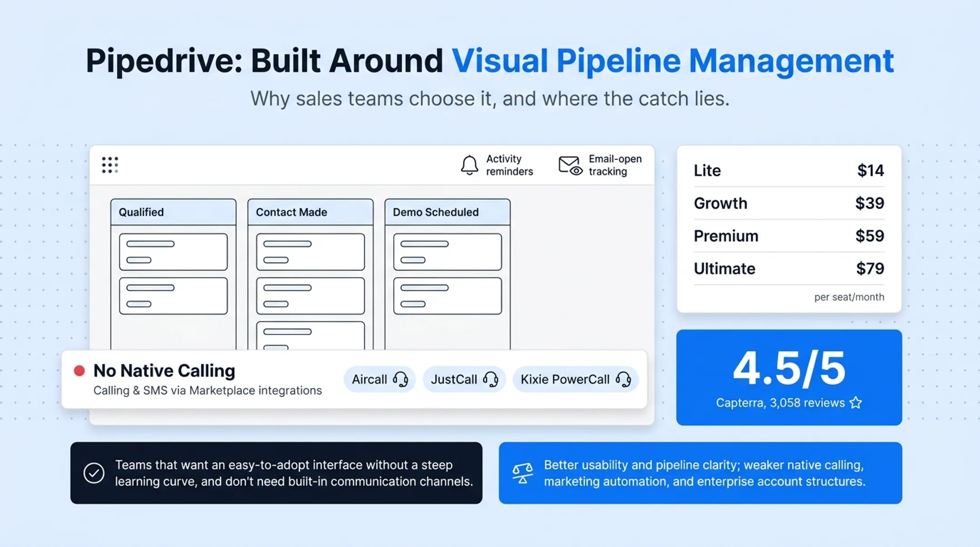Open the 4.5/5 Capterra rating card
Image resolution: width=980 pixels, height=547 pixels.
click(789, 377)
